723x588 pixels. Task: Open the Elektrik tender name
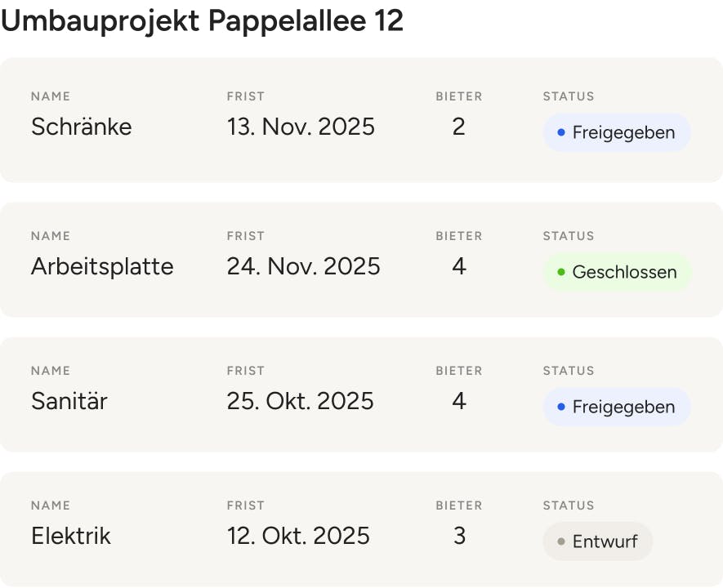tap(71, 536)
